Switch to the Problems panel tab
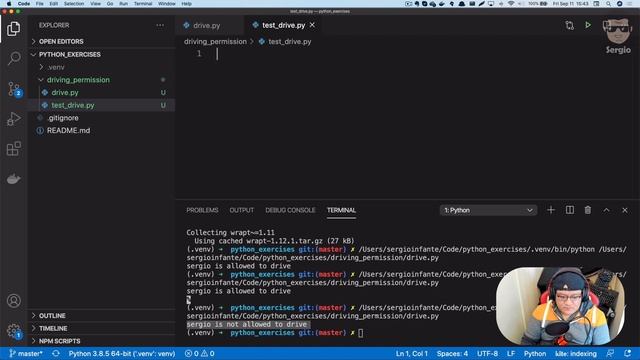640x360 pixels. [202, 210]
